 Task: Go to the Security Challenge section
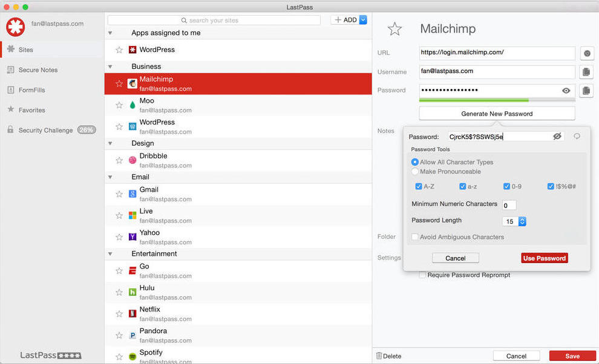click(x=45, y=130)
